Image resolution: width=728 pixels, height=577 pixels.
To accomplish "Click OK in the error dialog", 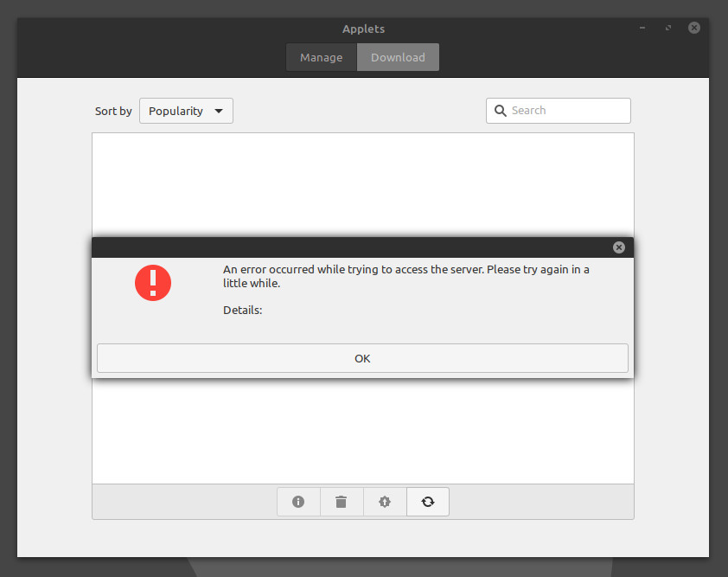I will point(362,358).
